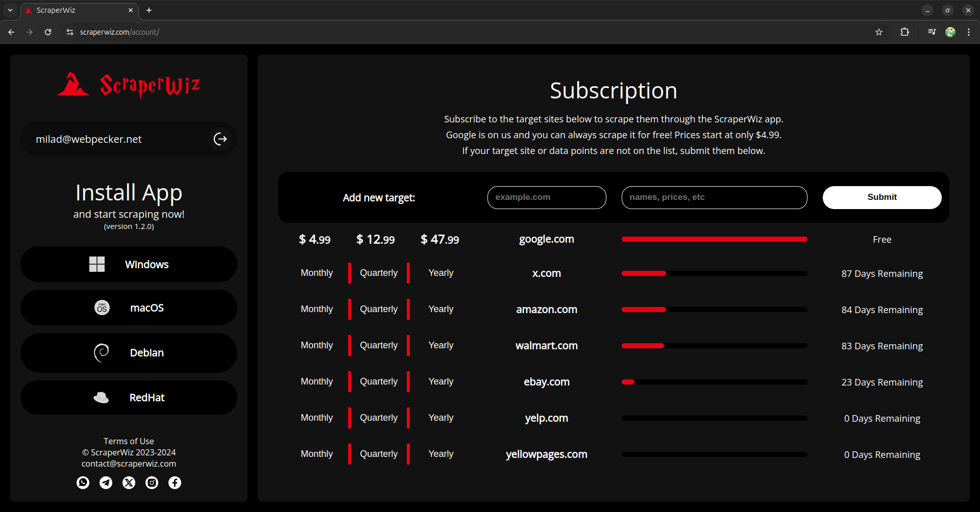Open the Chrome three-dot menu
Image resolution: width=980 pixels, height=512 pixels.
point(969,32)
